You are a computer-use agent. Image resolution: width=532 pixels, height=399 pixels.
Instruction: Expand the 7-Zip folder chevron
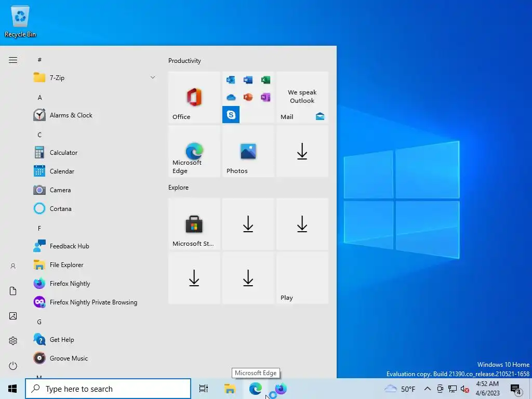click(x=153, y=78)
